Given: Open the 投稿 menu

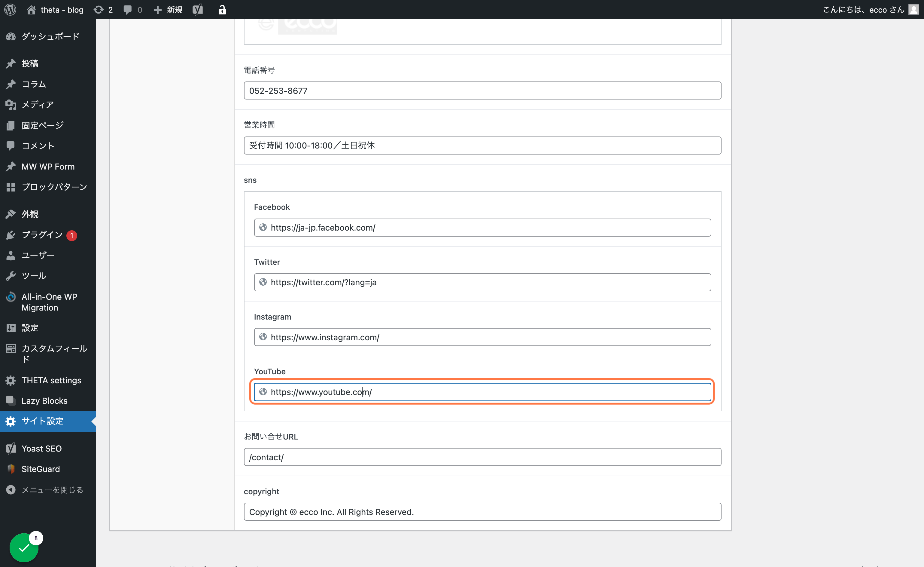Looking at the screenshot, I should [48, 63].
